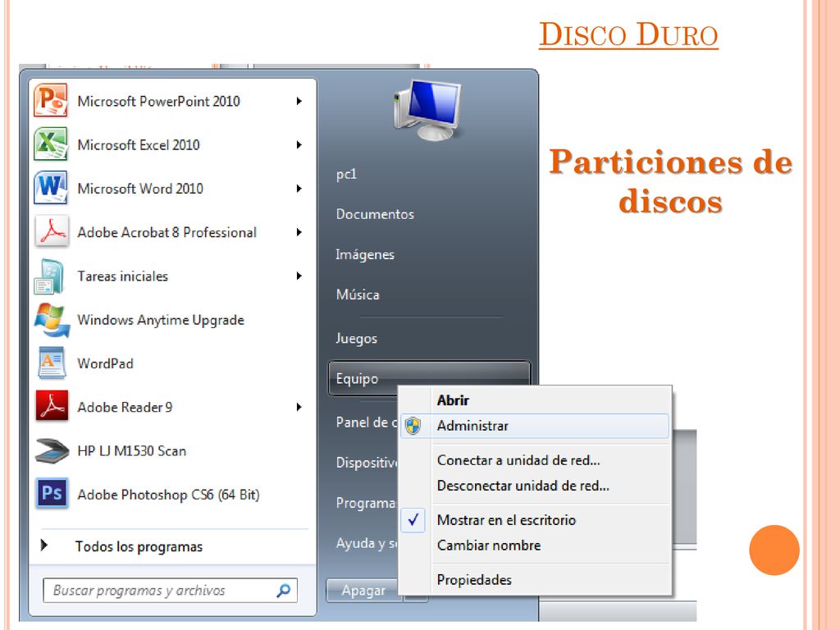
Task: Open Dispositivos entry in Start menu
Action: [367, 463]
